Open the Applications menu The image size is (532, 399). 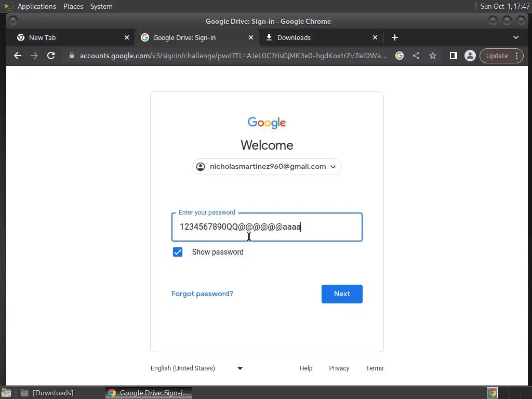(x=37, y=6)
